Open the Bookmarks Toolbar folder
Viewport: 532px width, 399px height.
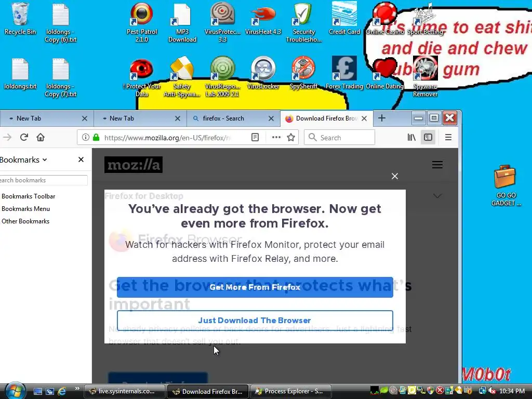pyautogui.click(x=28, y=196)
